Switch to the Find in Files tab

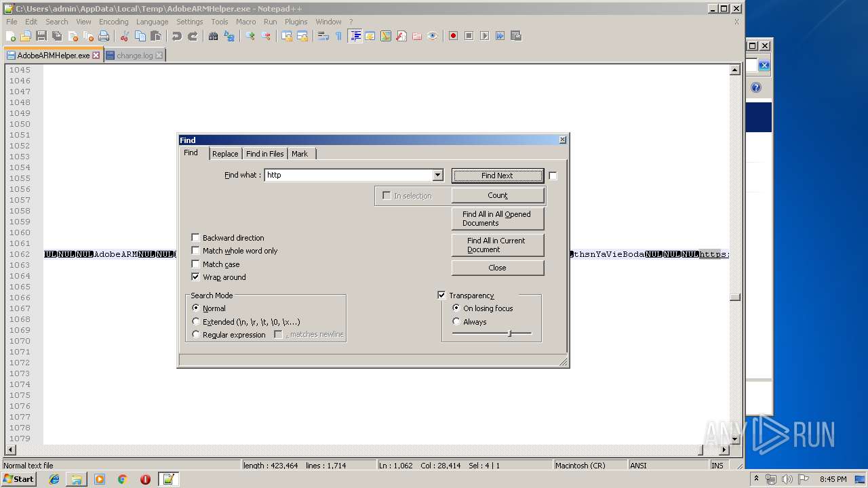click(x=265, y=154)
